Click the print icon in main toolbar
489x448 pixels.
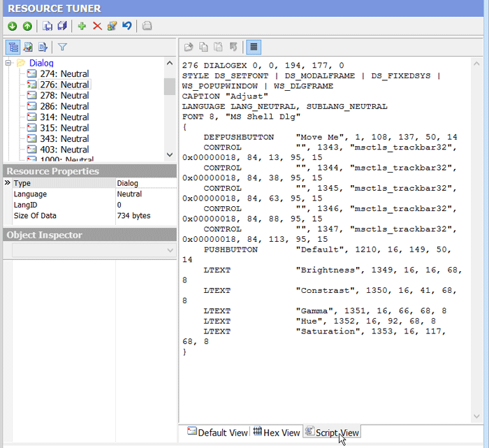point(147,27)
